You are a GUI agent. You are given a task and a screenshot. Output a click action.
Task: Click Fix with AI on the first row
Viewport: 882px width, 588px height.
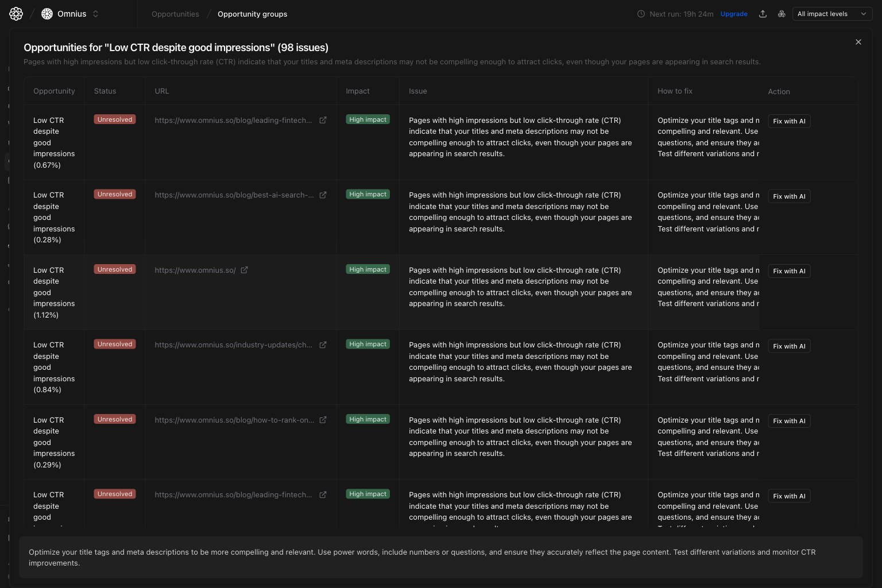pos(789,121)
